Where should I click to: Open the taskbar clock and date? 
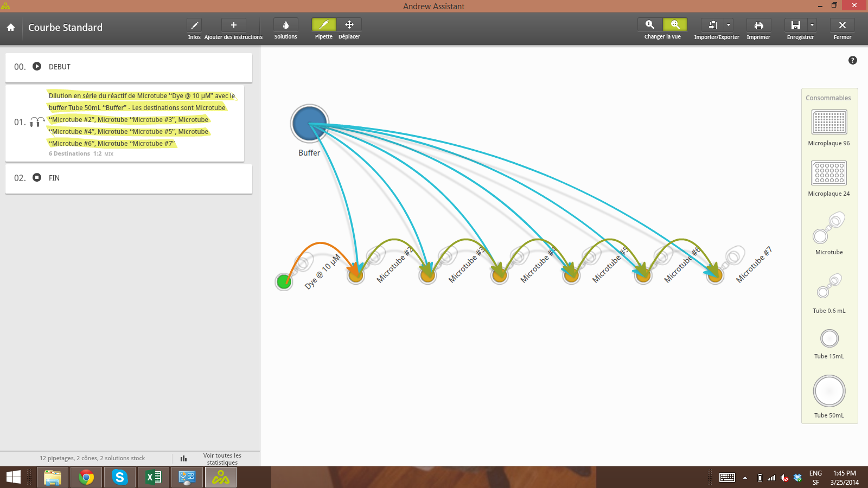click(x=845, y=478)
